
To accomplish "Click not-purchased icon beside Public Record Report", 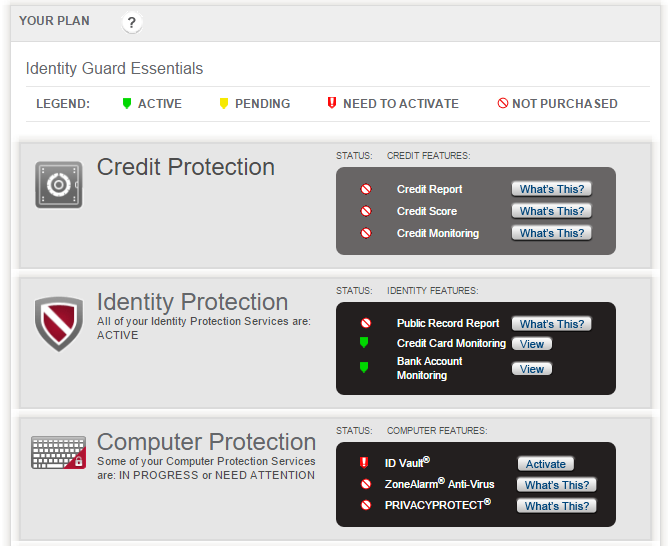I will click(x=366, y=324).
